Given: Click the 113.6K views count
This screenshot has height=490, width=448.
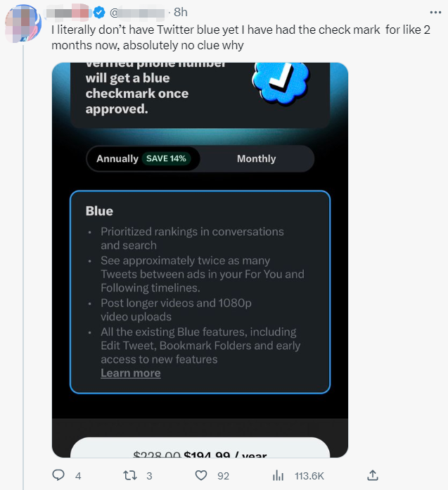Looking at the screenshot, I should click(309, 476).
